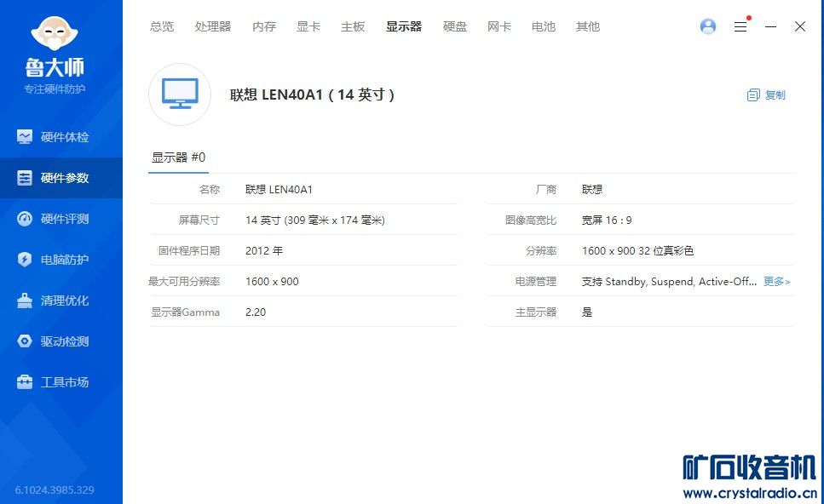Open the 硬盘 tab
This screenshot has width=824, height=504.
(454, 26)
